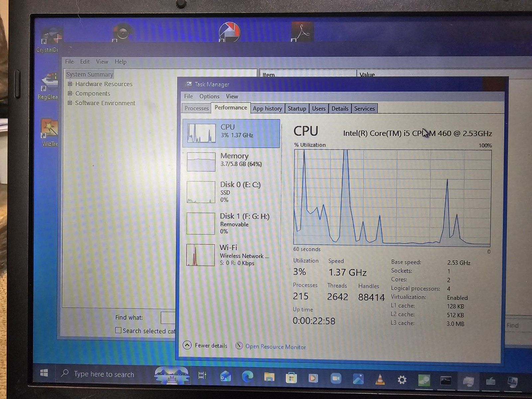532x399 pixels.
Task: Switch to the Details tab
Action: click(x=340, y=108)
